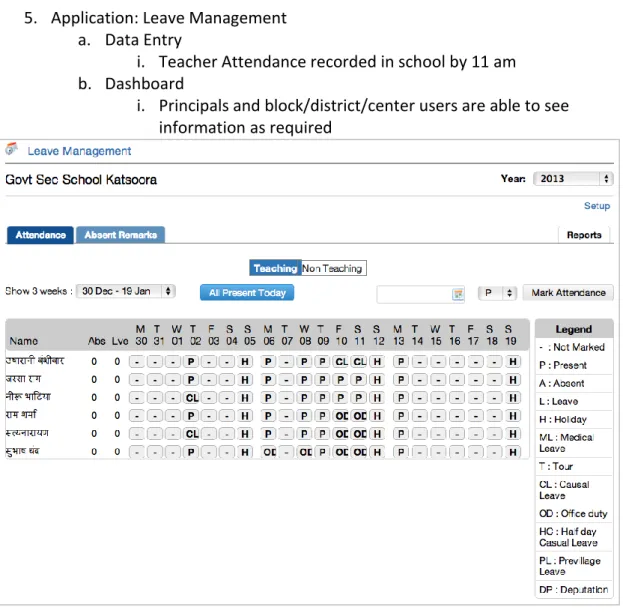Click first row's P cell for Thursday 02
The height and width of the screenshot is (613, 623).
191,362
